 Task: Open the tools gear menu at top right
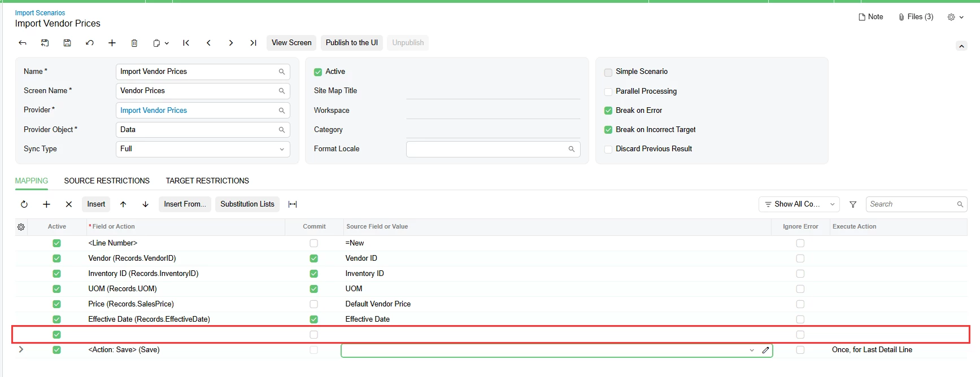[955, 17]
